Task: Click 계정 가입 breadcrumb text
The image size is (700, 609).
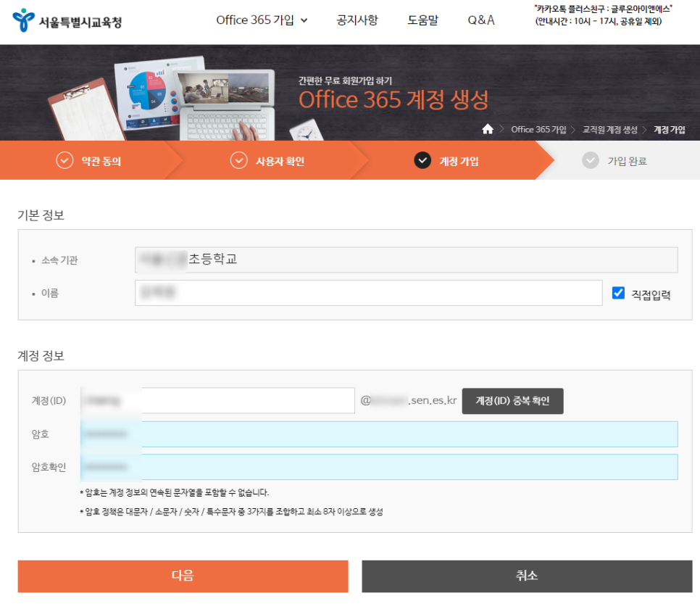Action: coord(669,130)
